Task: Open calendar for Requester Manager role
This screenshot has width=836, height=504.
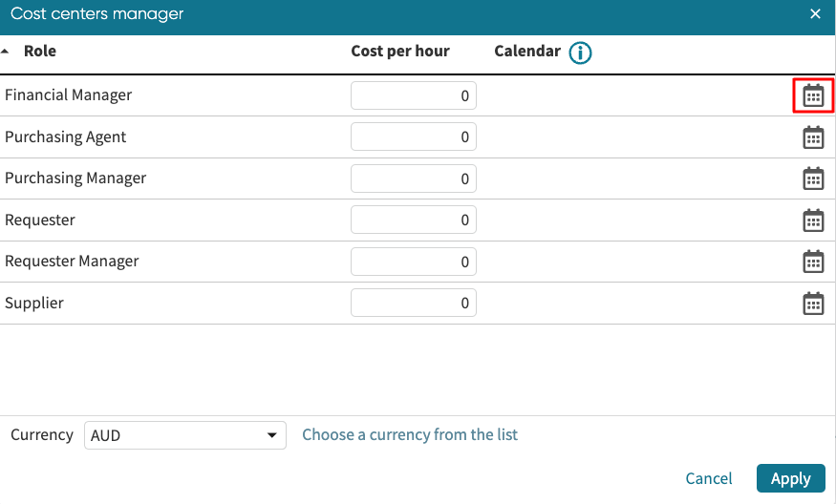Action: 813,262
